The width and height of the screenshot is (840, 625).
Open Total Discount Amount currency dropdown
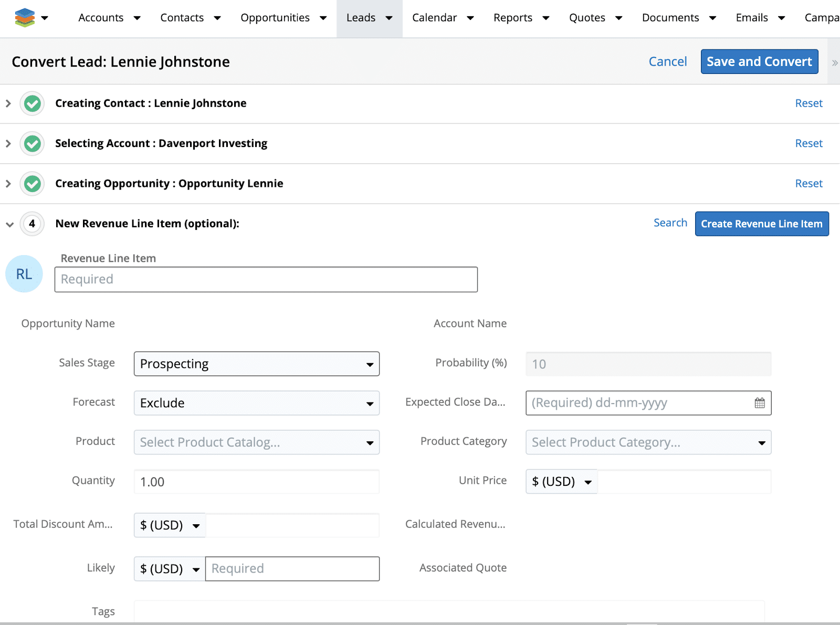pyautogui.click(x=170, y=525)
